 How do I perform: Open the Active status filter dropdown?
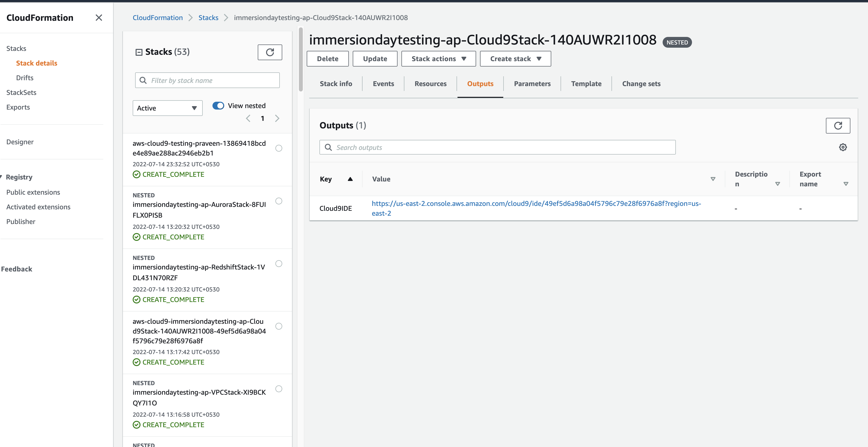[x=167, y=108]
